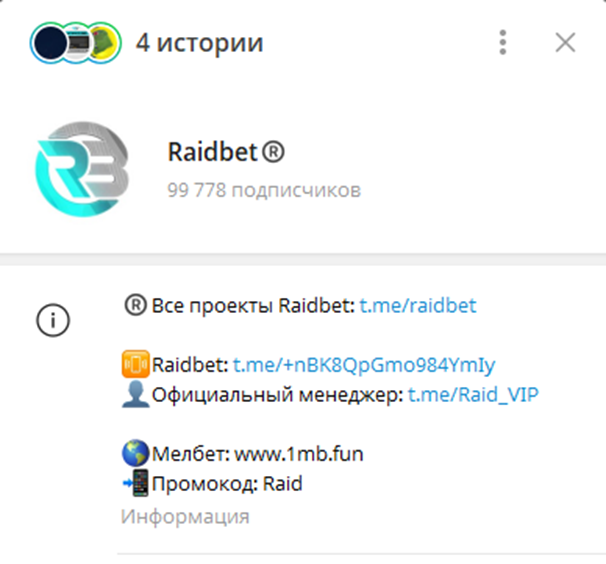Open the t.me/Raid_VIP manager link

pos(473,395)
